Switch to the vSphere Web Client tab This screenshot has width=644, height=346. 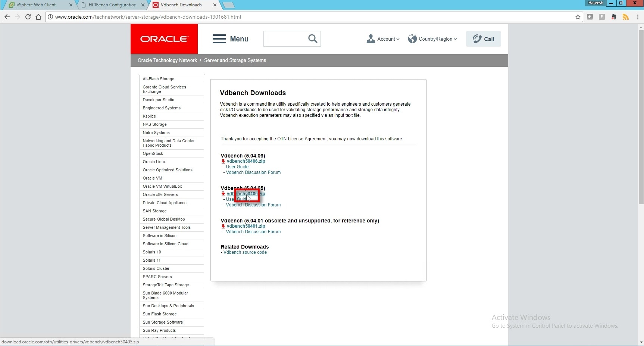(36, 5)
